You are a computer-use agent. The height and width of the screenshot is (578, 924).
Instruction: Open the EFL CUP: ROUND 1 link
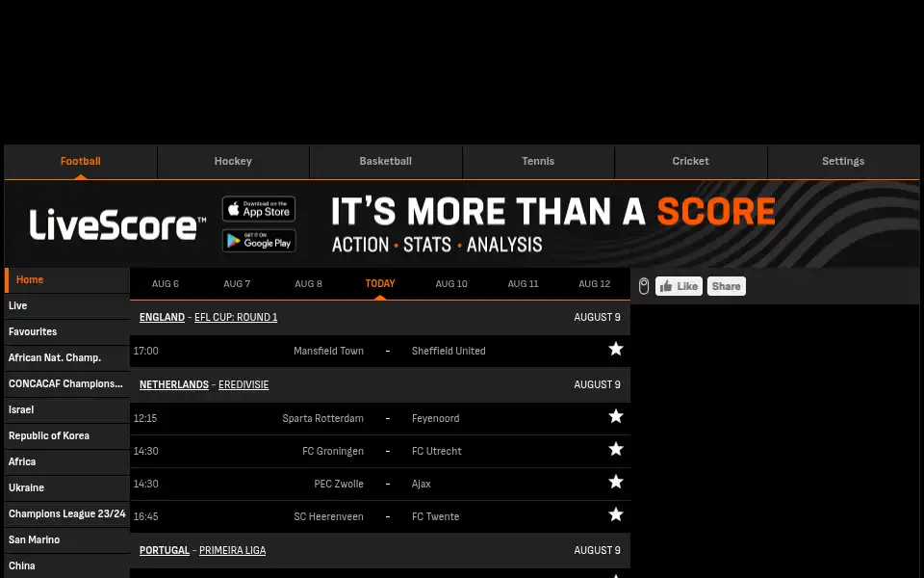(x=236, y=317)
